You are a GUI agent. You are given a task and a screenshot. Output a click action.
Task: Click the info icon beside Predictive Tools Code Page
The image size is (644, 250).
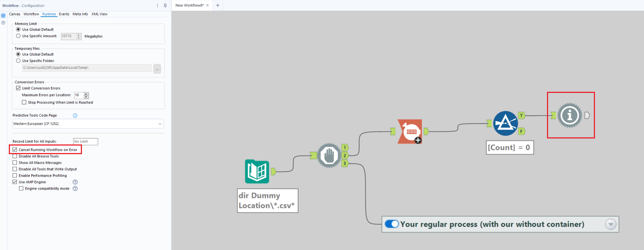75,115
